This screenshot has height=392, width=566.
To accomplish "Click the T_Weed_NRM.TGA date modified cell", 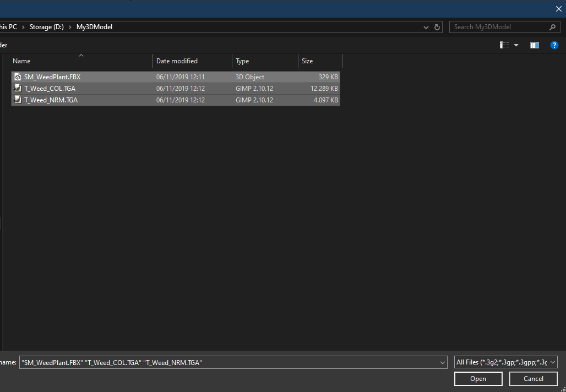I will point(181,100).
